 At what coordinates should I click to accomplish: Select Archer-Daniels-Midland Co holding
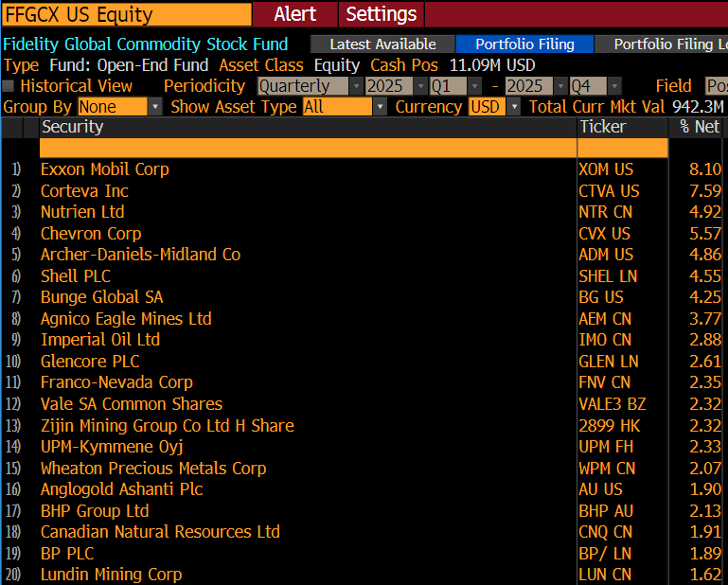pyautogui.click(x=140, y=255)
